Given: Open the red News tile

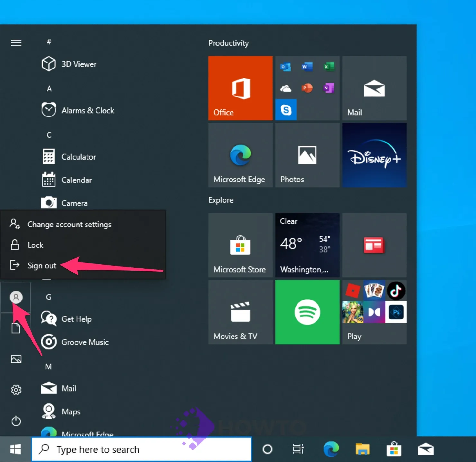Looking at the screenshot, I should pos(374,245).
